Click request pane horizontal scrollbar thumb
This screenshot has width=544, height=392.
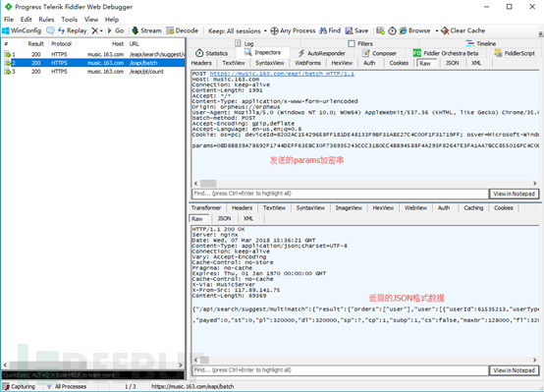click(208, 184)
